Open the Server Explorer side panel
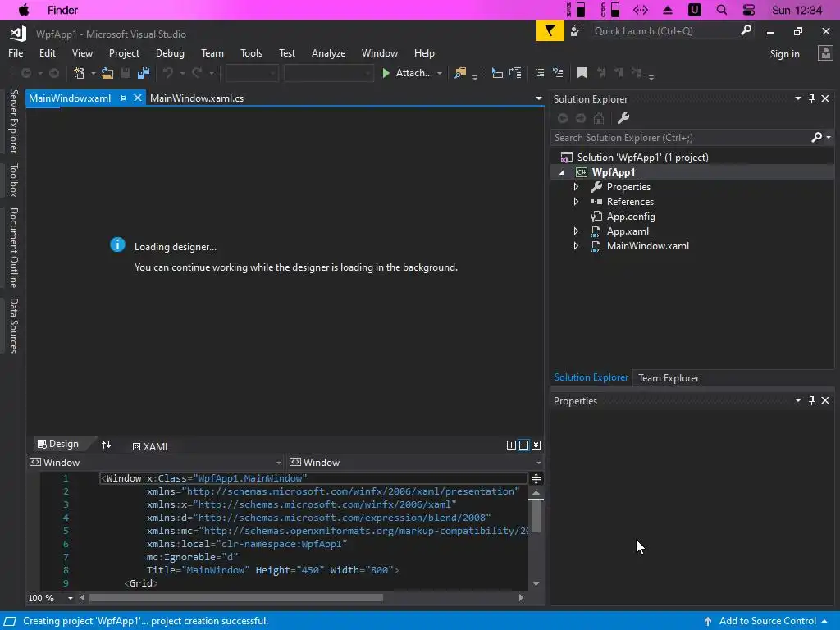This screenshot has height=630, width=840. click(14, 121)
